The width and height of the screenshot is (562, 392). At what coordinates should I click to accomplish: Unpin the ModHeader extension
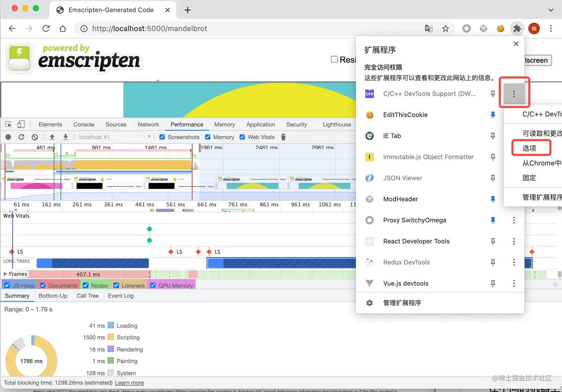pos(493,199)
